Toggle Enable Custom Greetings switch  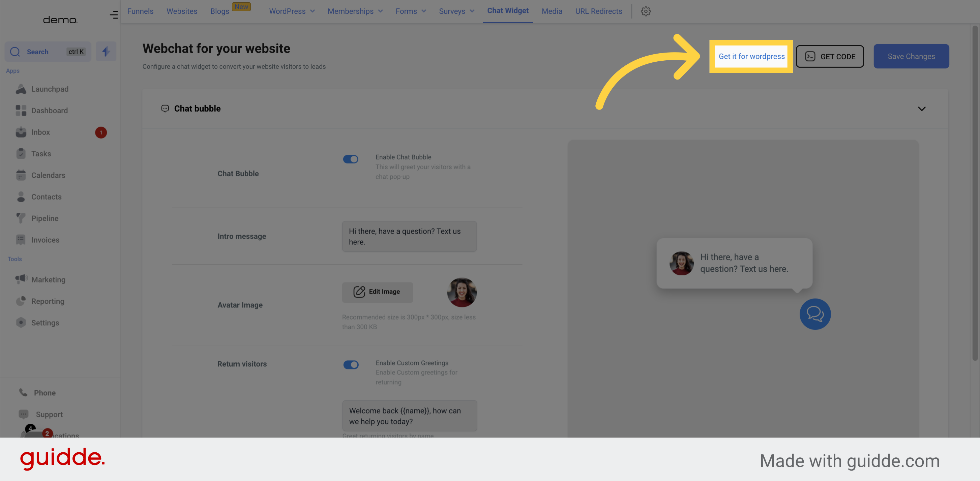pyautogui.click(x=350, y=365)
